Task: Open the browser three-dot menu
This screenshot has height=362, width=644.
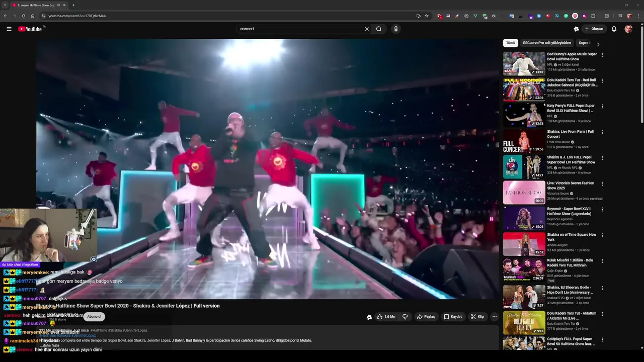Action: click(638, 16)
